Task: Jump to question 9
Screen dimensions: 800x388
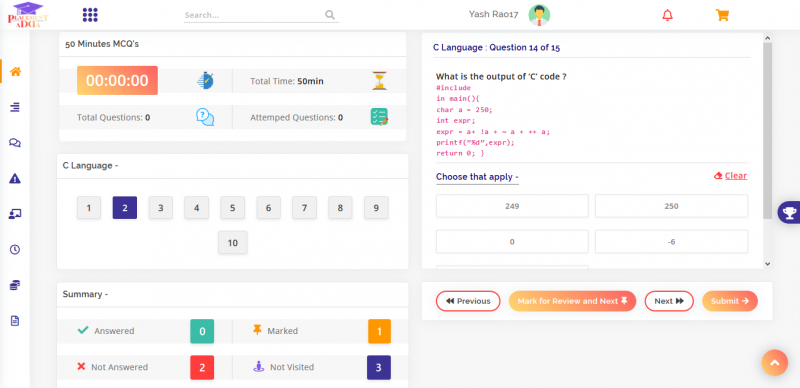Action: pyautogui.click(x=376, y=208)
